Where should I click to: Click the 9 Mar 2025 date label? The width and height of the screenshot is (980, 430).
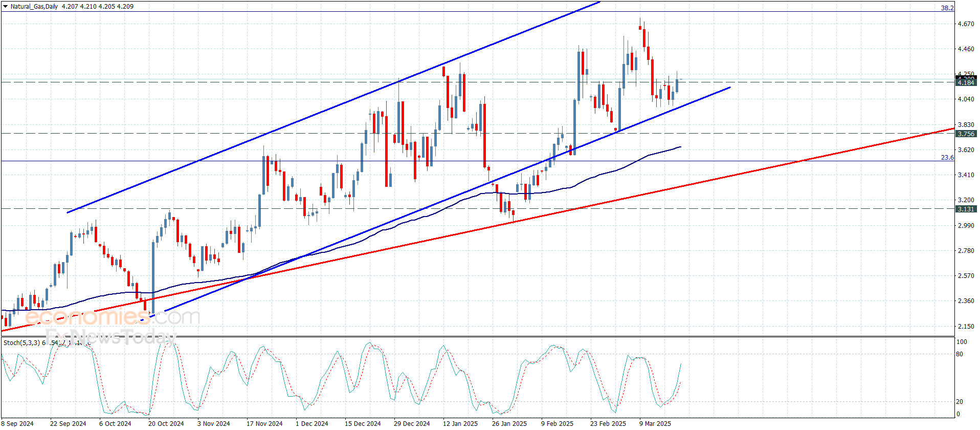point(655,423)
